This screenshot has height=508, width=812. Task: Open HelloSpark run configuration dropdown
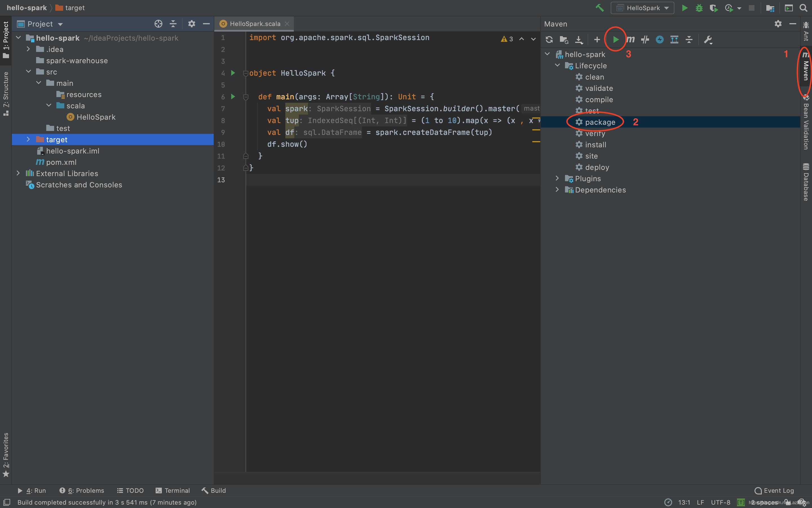point(642,8)
